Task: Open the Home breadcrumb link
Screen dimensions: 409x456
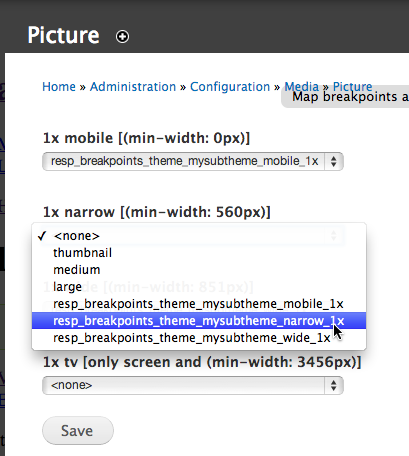Action: point(59,87)
